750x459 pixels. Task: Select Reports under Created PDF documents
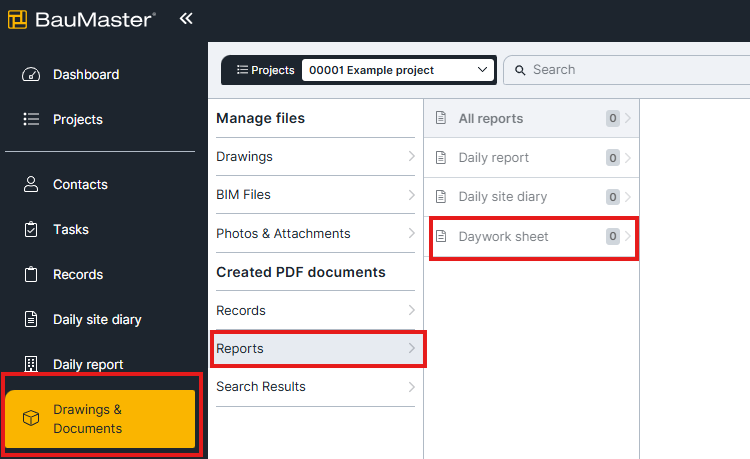click(316, 349)
